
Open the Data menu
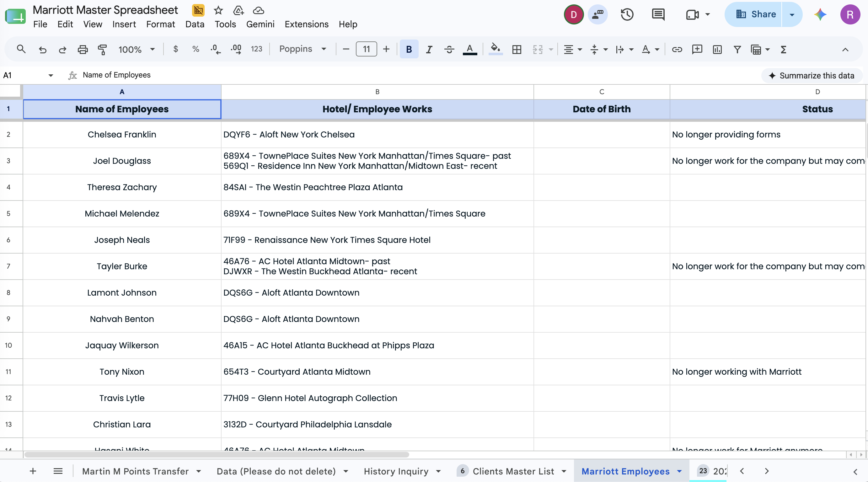pos(195,24)
